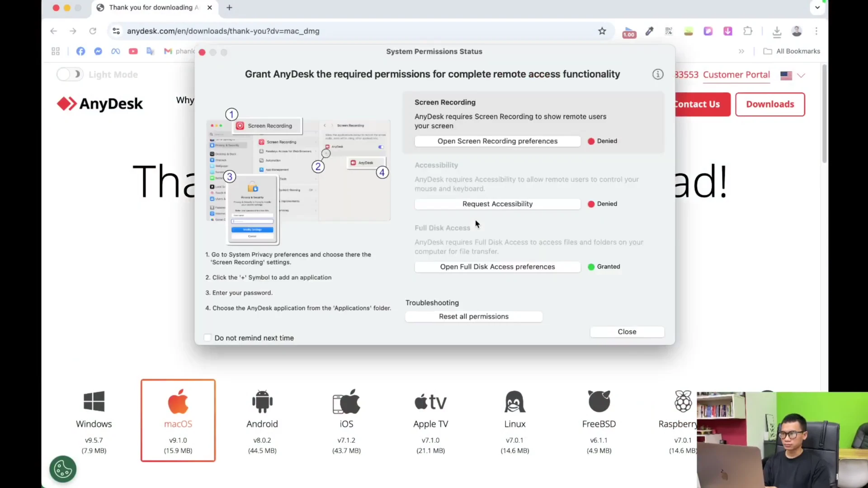The width and height of the screenshot is (868, 488).
Task: Click the page vertical scrollbar
Action: (x=824, y=114)
